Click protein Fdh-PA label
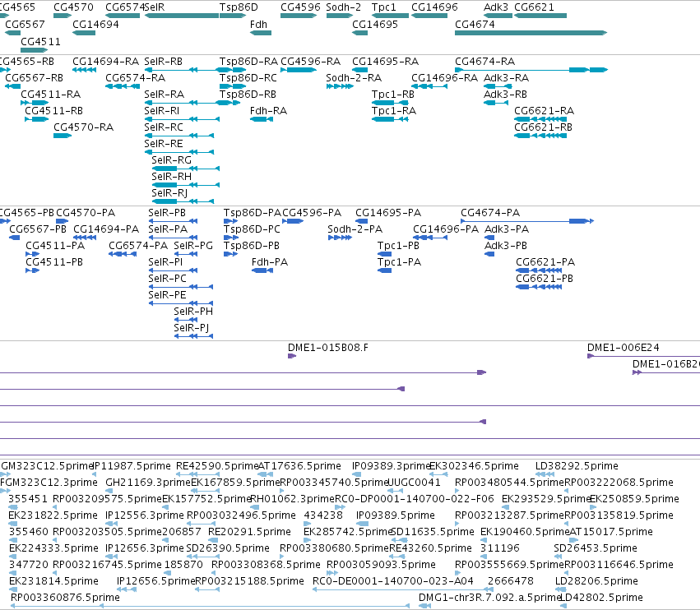This screenshot has height=610, width=700. [x=270, y=262]
